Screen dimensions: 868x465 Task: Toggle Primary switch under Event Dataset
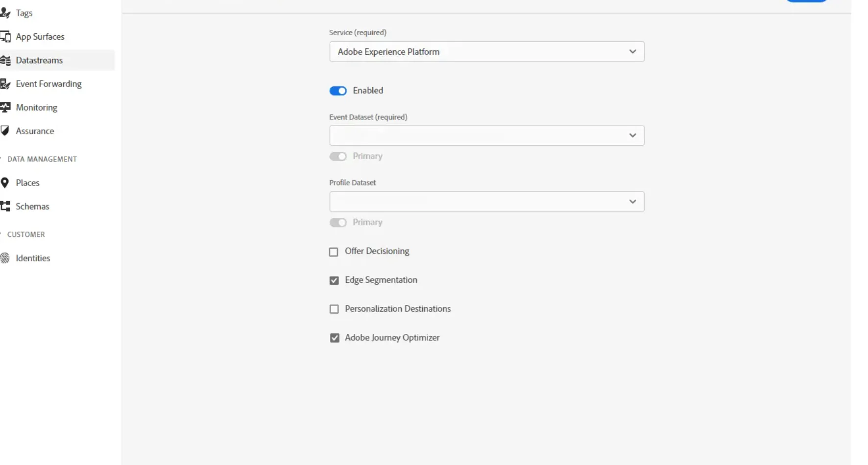tap(338, 156)
